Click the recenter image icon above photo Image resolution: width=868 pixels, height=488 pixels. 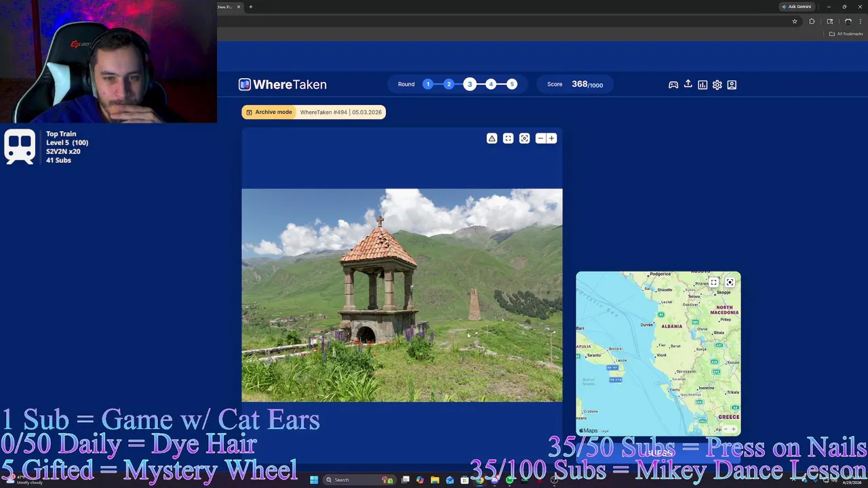click(524, 138)
